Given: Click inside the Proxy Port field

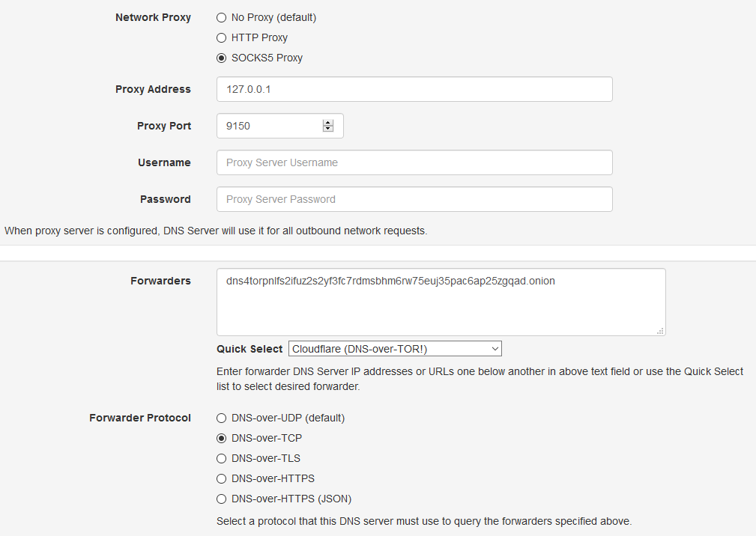Looking at the screenshot, I should [x=270, y=126].
